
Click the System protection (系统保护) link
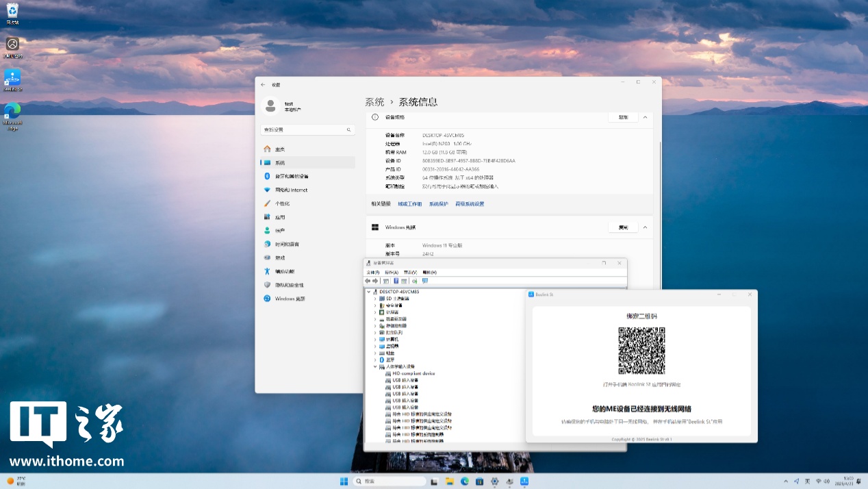coord(439,204)
